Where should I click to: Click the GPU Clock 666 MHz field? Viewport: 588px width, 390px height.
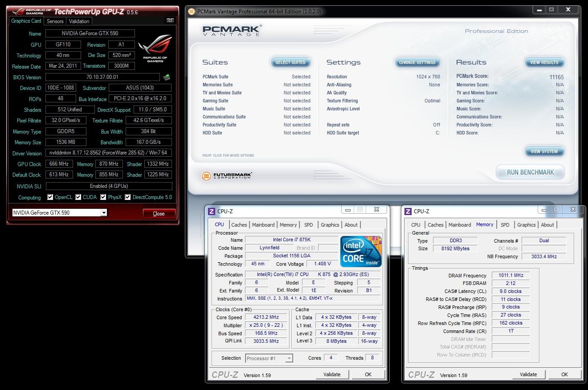[x=59, y=164]
